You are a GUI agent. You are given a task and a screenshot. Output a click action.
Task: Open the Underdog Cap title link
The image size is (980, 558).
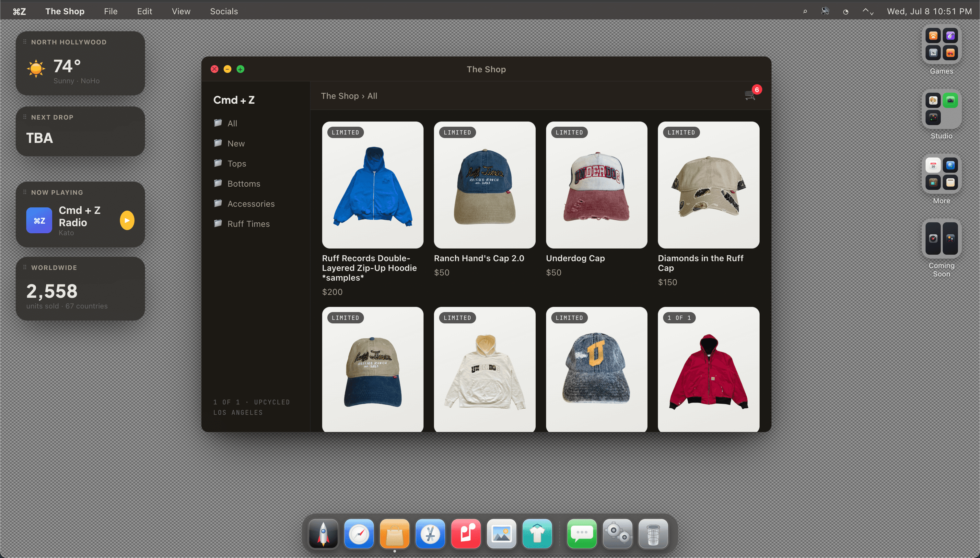coord(575,258)
